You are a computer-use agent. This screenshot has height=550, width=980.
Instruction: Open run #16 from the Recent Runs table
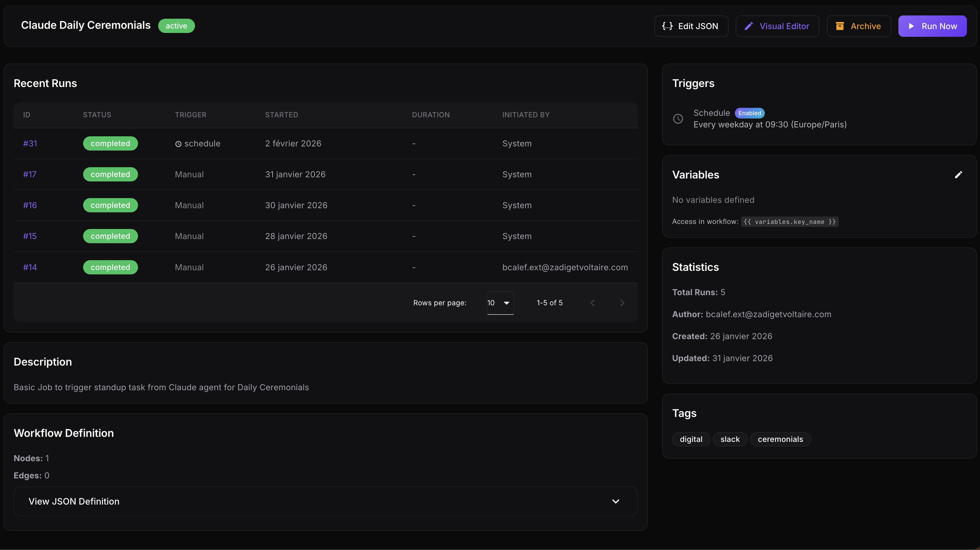30,205
